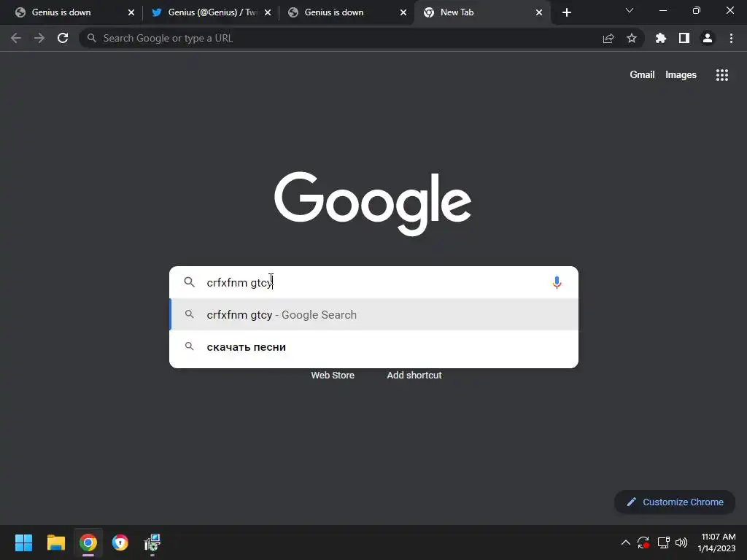Open File Explorer from taskbar
Viewport: 747px width, 560px height.
55,542
